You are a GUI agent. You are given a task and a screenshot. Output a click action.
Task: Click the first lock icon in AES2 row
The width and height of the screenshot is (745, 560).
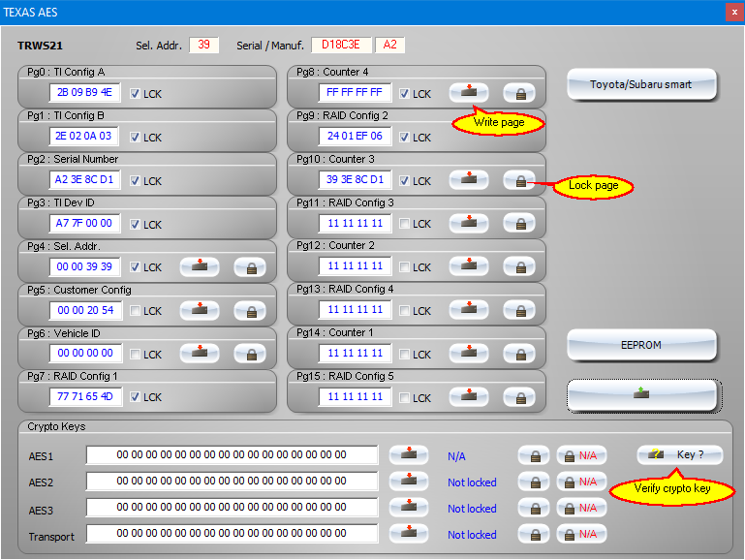point(534,482)
